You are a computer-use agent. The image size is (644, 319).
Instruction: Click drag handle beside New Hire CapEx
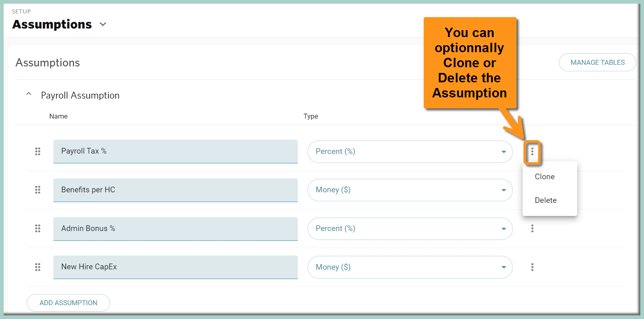point(37,267)
